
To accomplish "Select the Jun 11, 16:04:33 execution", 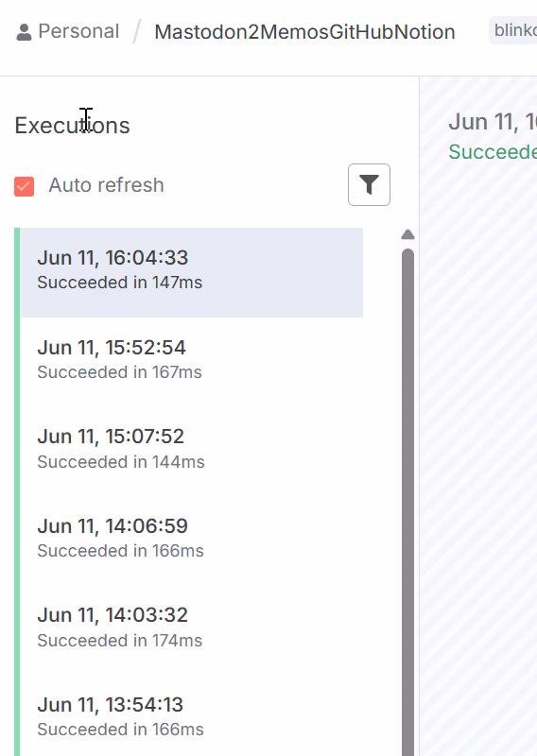I will click(192, 272).
